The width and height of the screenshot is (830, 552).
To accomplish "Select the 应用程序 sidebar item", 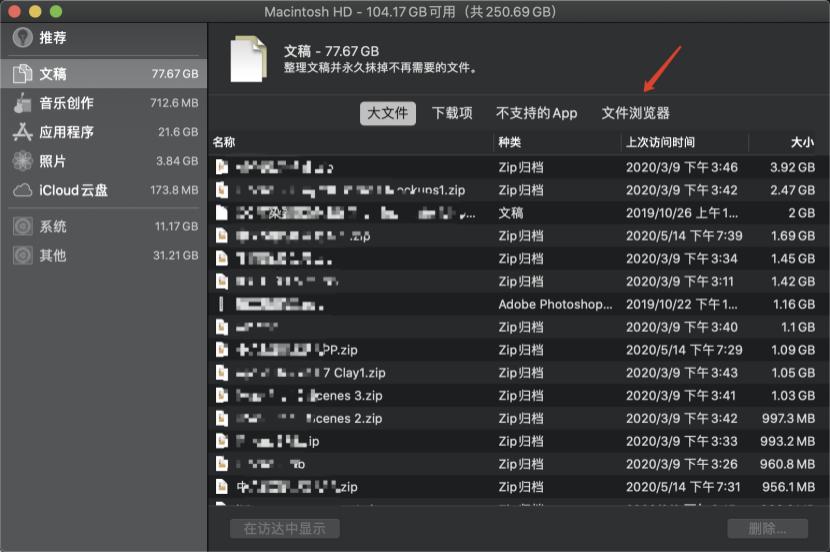I will (104, 132).
